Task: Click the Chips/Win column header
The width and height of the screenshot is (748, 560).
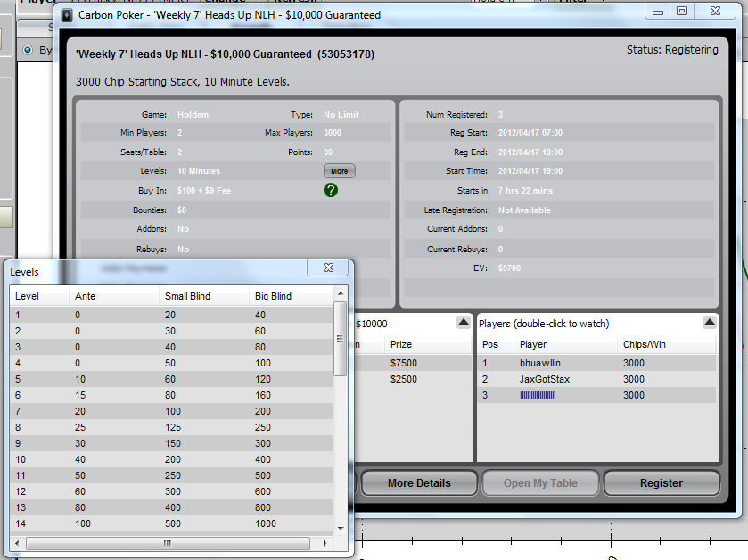Action: coord(666,344)
